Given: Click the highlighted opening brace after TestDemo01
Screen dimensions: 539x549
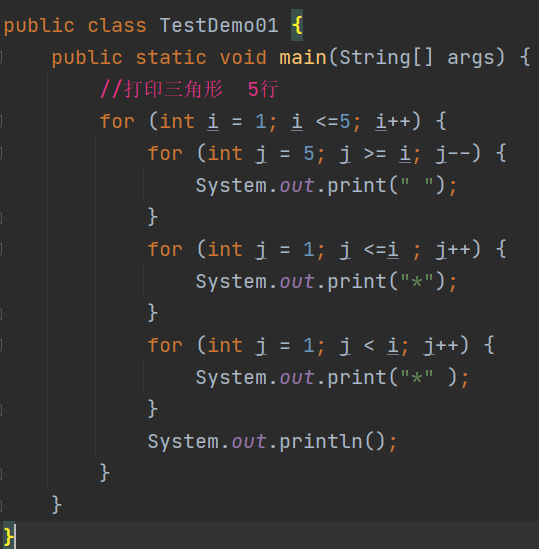Looking at the screenshot, I should [x=297, y=26].
